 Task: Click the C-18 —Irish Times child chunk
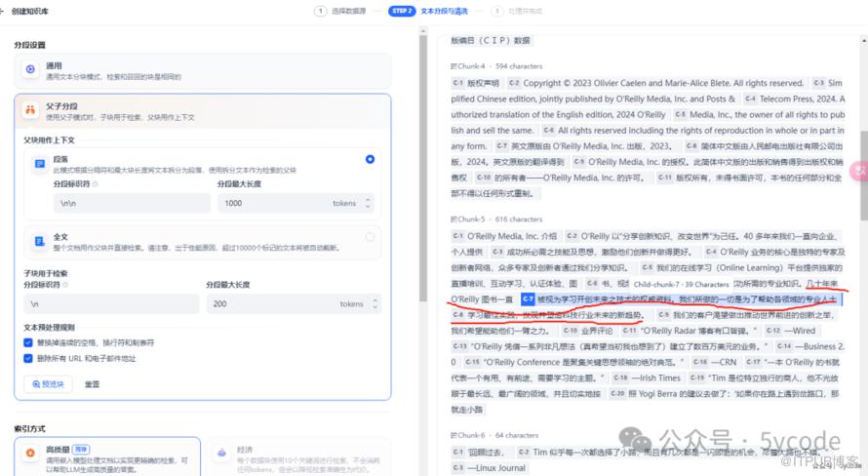point(647,377)
